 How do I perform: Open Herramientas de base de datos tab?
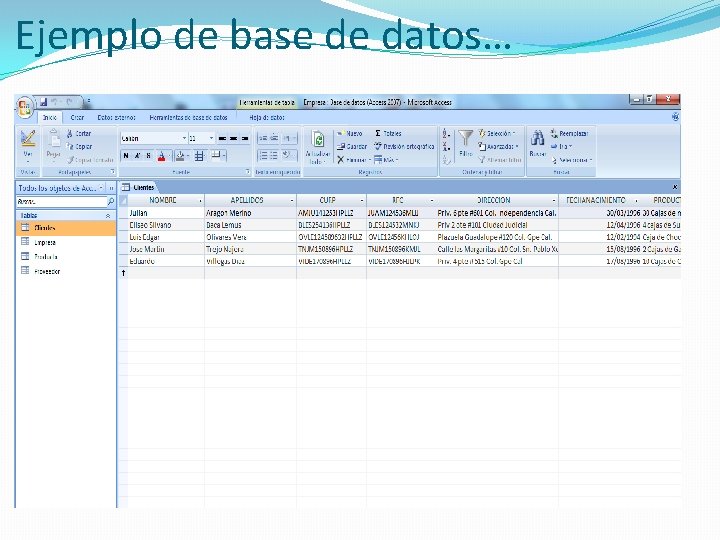click(188, 118)
